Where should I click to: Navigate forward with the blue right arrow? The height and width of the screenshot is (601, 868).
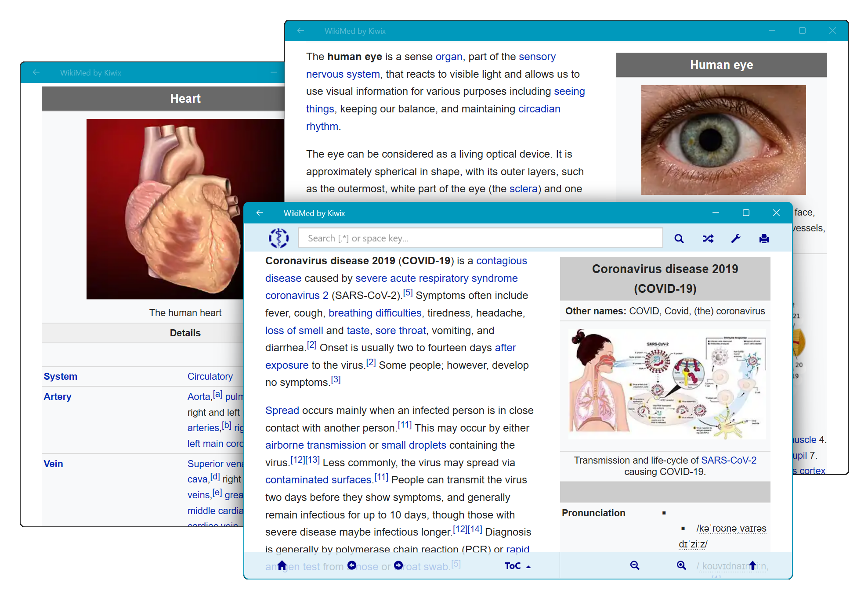pos(398,565)
